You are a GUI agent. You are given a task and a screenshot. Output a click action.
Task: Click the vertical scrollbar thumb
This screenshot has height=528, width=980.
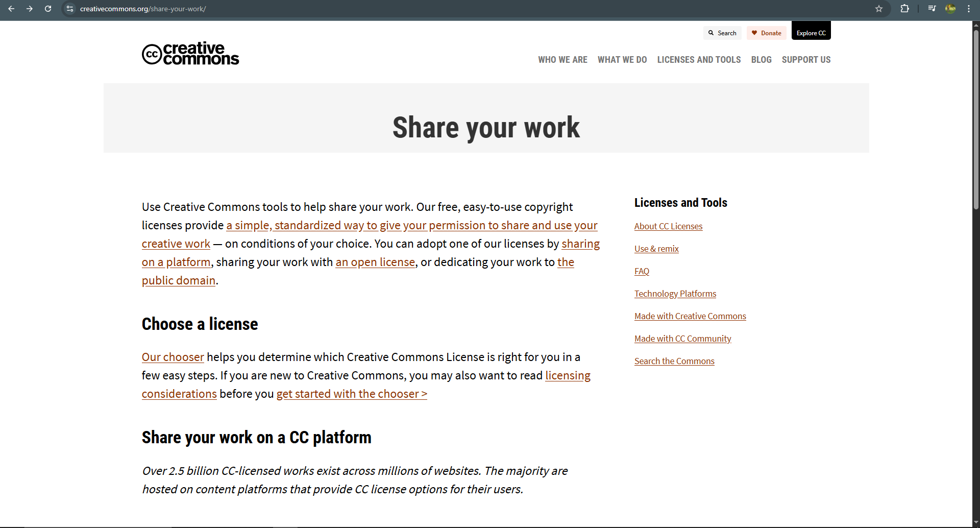pyautogui.click(x=976, y=120)
